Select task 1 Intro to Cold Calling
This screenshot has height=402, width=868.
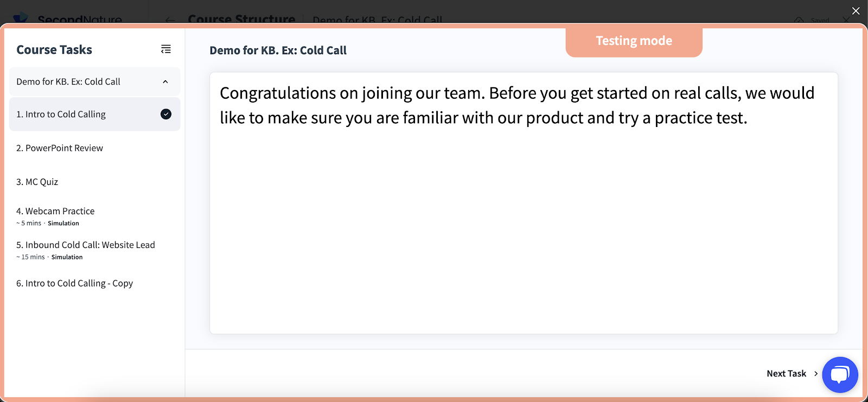click(61, 114)
